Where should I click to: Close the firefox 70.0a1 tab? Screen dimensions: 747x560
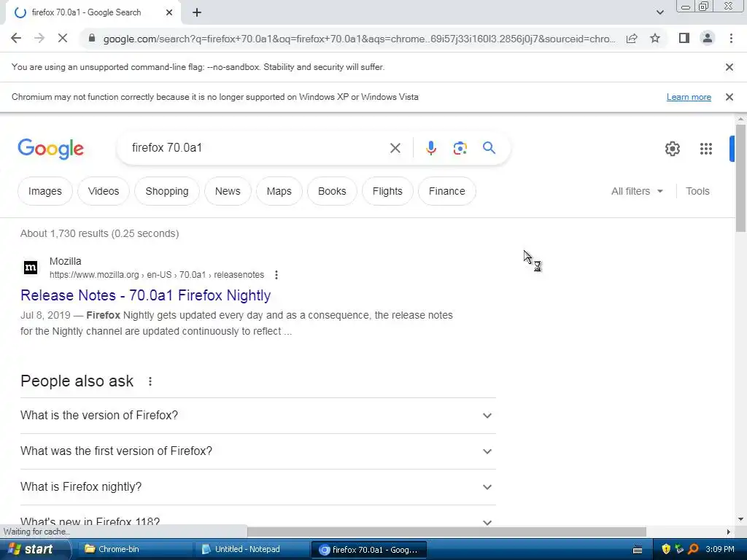pyautogui.click(x=169, y=13)
